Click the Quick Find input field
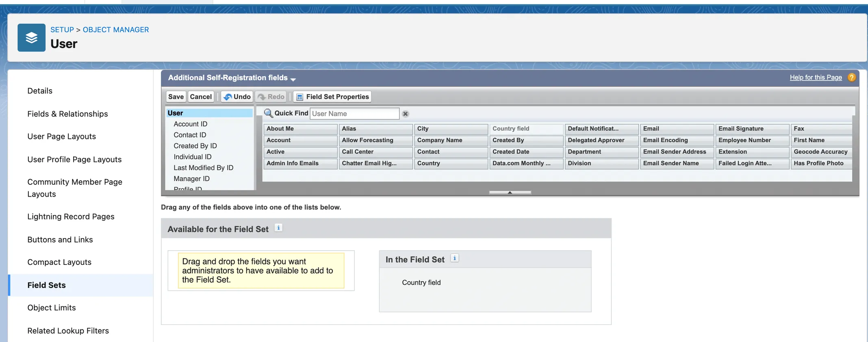 coord(354,114)
